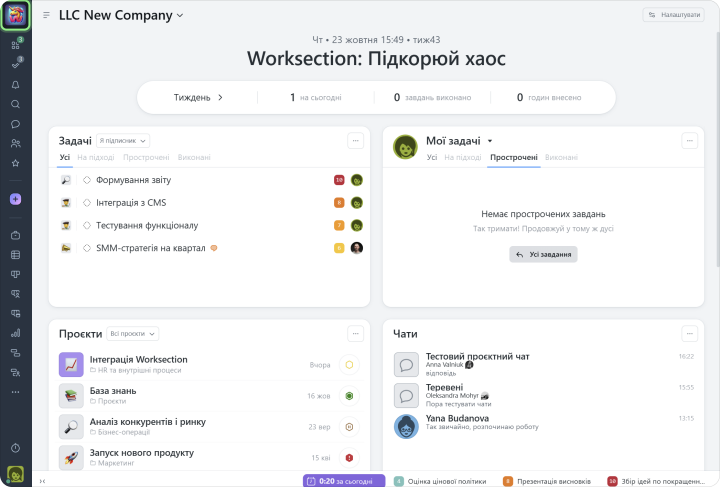Open the Всі проєкти filter dropdown
Viewport: 720px width, 487px height.
coord(133,333)
